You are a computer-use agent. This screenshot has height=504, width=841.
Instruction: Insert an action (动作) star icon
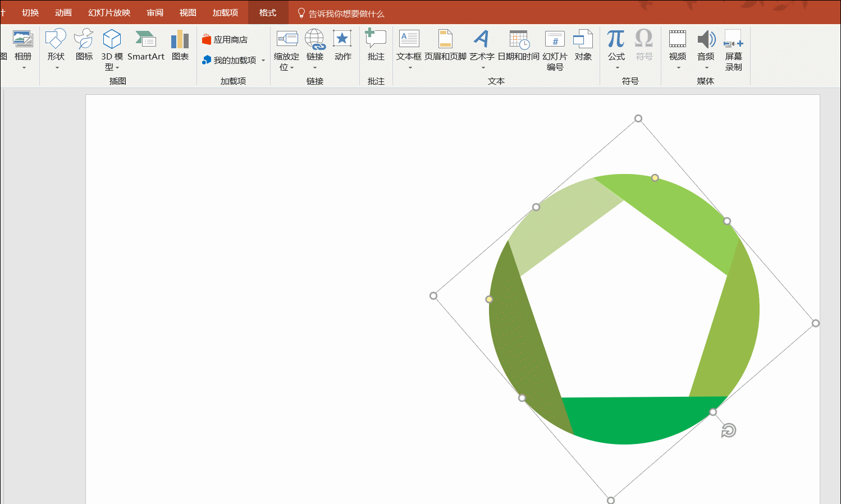pyautogui.click(x=342, y=47)
